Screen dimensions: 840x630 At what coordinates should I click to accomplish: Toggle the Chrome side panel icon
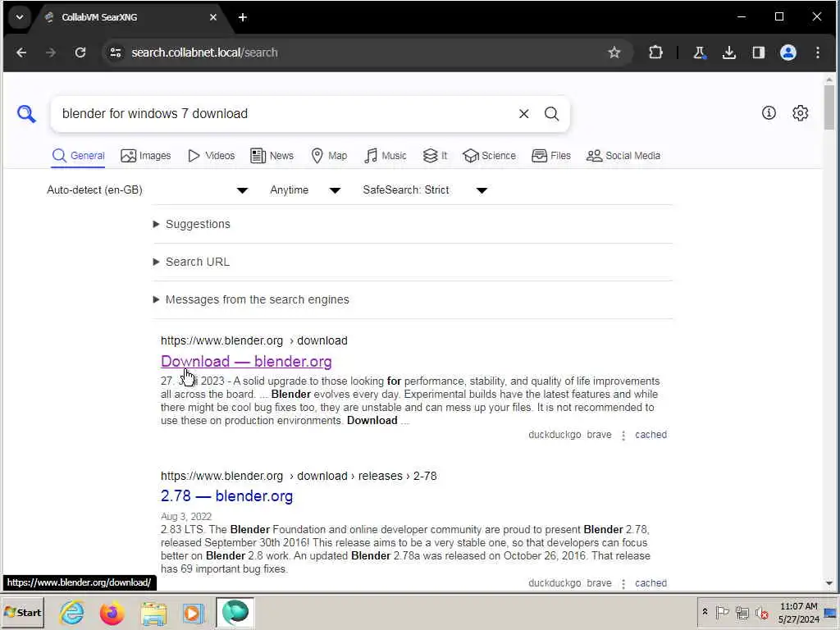(x=758, y=52)
